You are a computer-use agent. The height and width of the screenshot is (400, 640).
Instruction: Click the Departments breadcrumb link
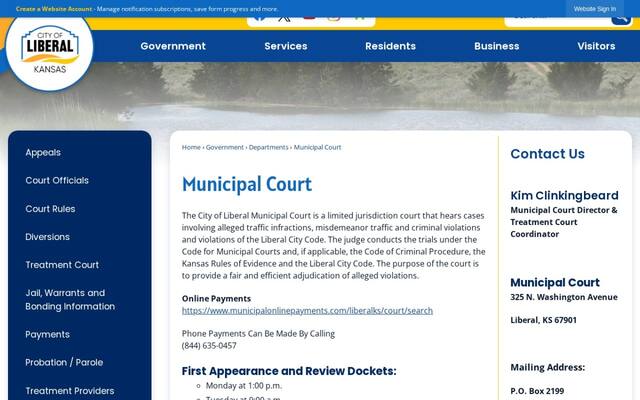pyautogui.click(x=269, y=147)
